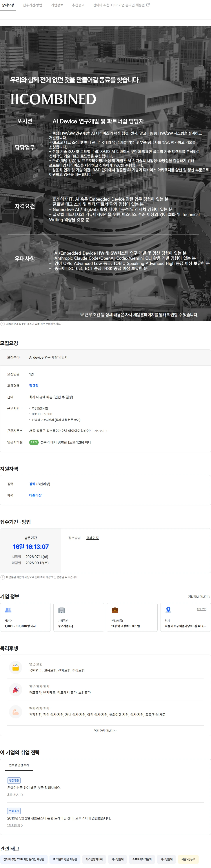Click the 시스템설계 tag after 시스템엔지니어

point(118,859)
